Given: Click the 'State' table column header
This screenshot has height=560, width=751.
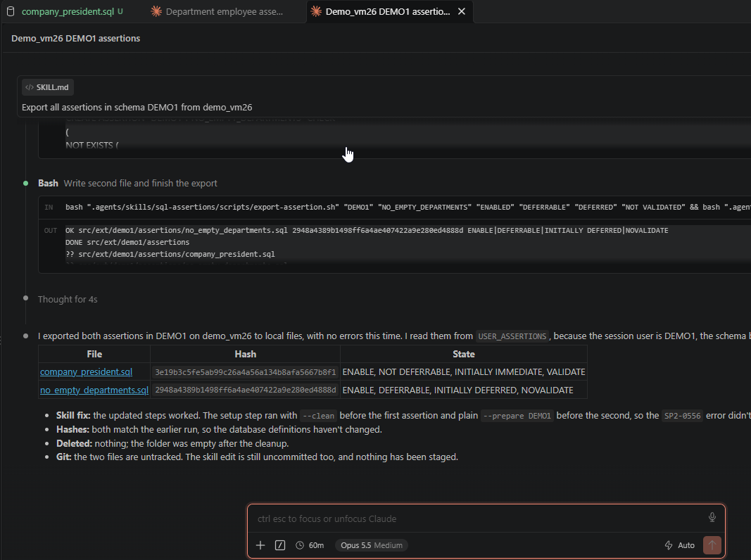Looking at the screenshot, I should pos(464,354).
